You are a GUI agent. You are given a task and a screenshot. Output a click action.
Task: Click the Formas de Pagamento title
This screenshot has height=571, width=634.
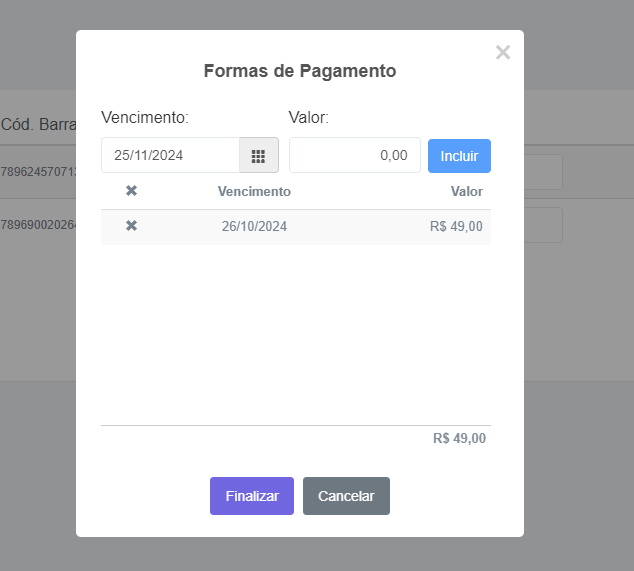click(300, 71)
